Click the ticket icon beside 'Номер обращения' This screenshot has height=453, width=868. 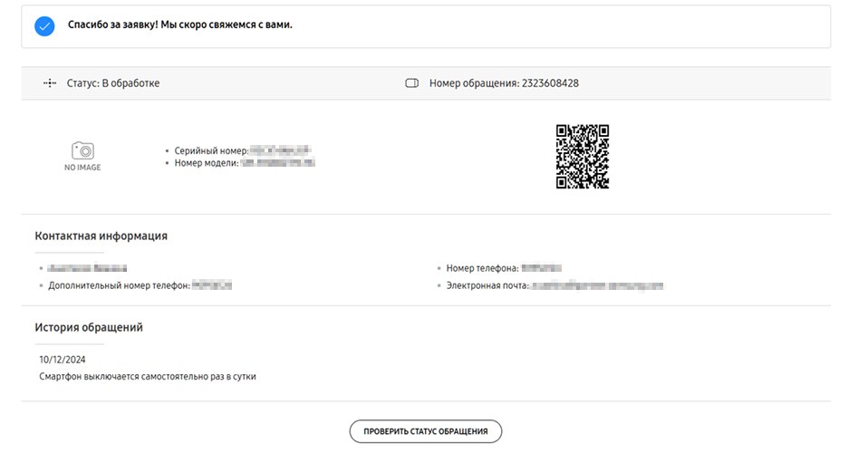tap(412, 83)
